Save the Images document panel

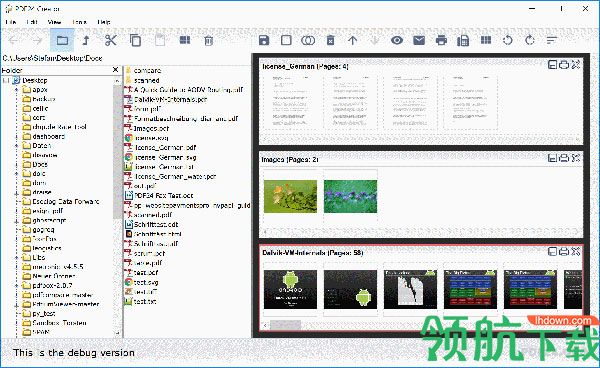[552, 158]
